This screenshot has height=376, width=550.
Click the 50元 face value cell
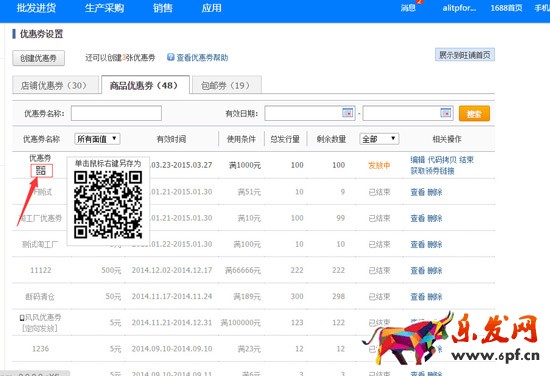[x=113, y=297]
